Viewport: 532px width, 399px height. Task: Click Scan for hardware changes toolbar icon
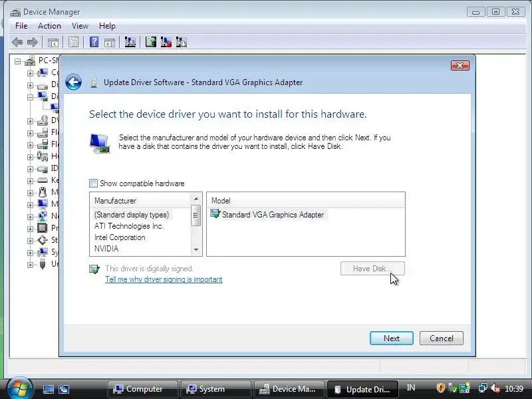click(x=130, y=43)
